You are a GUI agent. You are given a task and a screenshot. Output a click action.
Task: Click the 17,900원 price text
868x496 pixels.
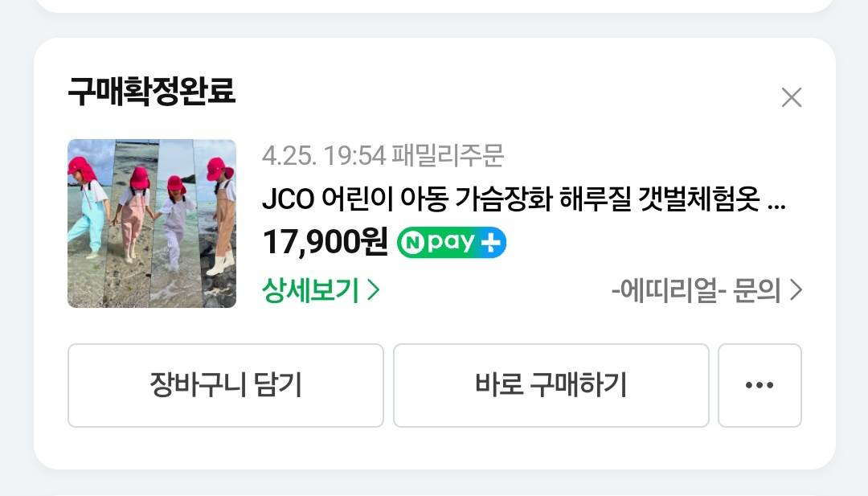(325, 243)
